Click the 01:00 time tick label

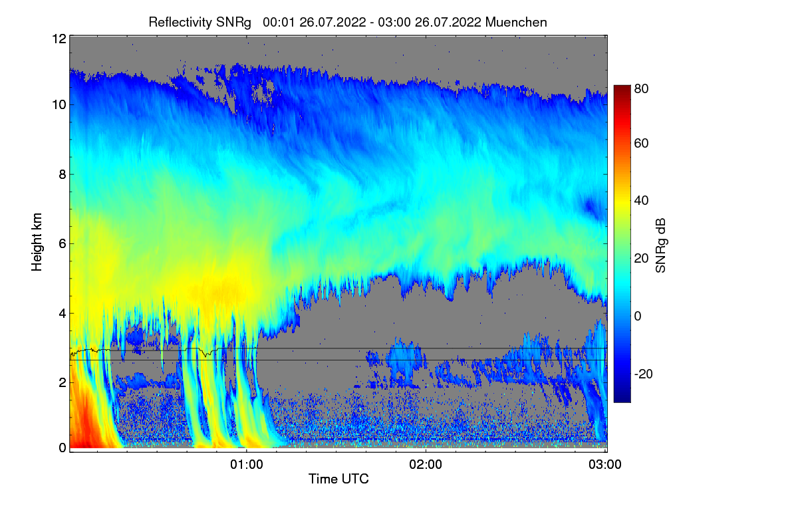[x=247, y=464]
